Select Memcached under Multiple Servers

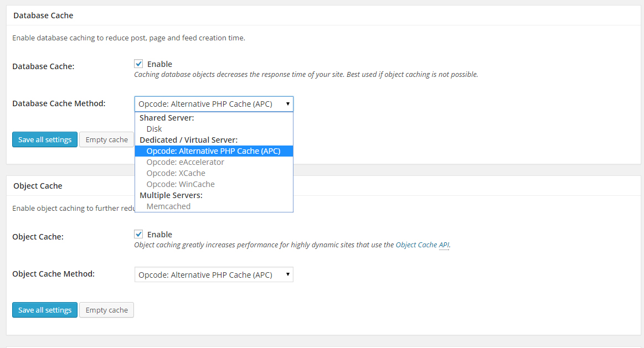pyautogui.click(x=168, y=206)
